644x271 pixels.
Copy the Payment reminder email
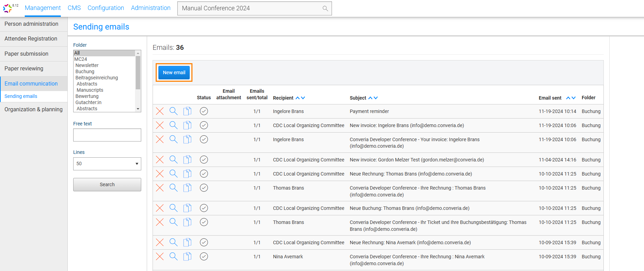(x=187, y=111)
